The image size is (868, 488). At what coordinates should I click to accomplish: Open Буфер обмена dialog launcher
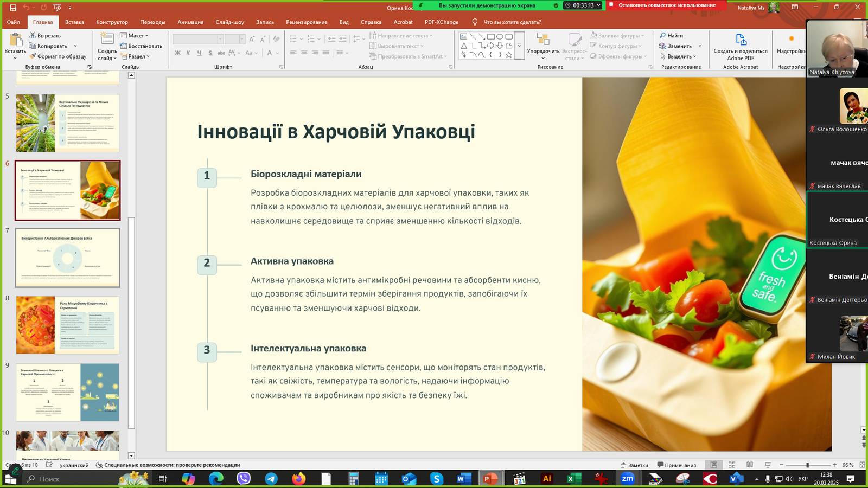pos(90,67)
